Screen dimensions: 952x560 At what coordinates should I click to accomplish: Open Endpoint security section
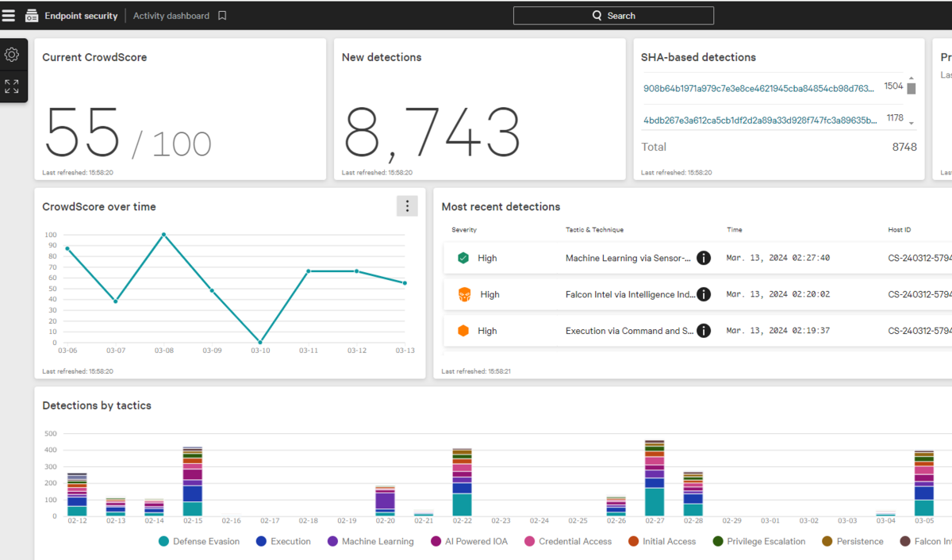(x=81, y=15)
